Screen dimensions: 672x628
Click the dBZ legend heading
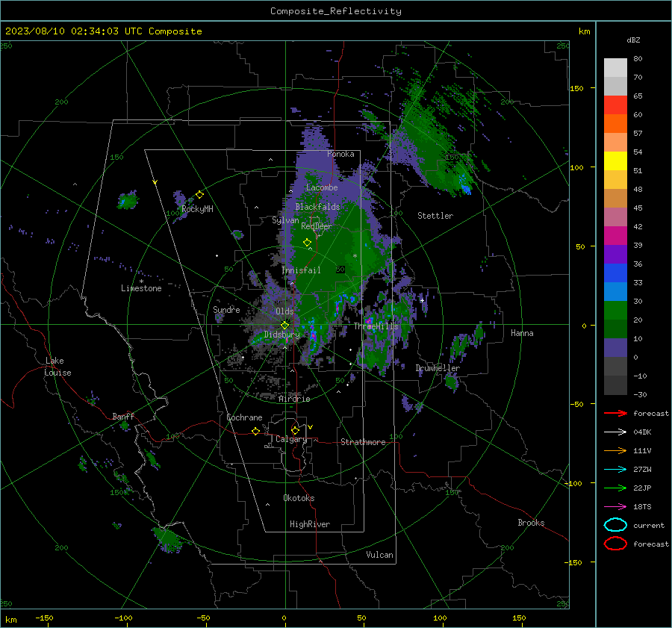point(633,40)
